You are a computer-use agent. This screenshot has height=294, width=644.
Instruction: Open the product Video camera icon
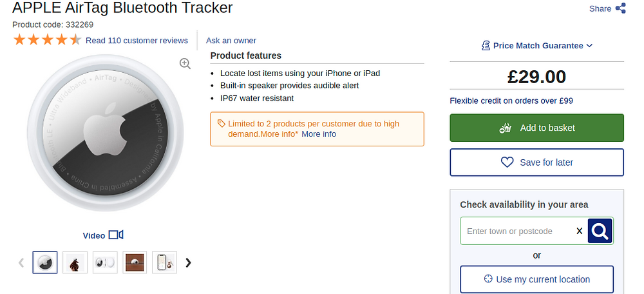[x=116, y=235]
